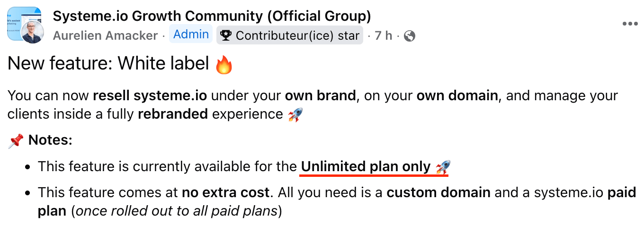This screenshot has height=226, width=644.
Task: Click the italic 'once rolled out to all paid plans' note
Action: click(177, 211)
